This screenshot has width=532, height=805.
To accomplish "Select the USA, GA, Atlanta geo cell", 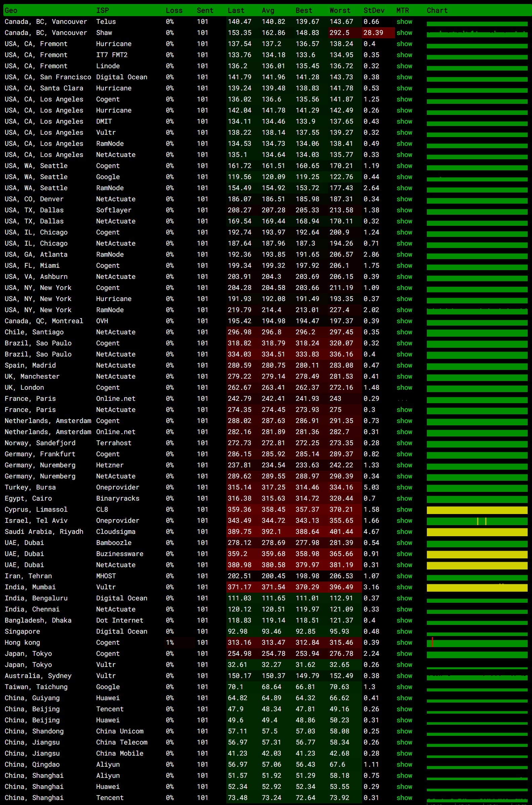I will click(x=36, y=255).
